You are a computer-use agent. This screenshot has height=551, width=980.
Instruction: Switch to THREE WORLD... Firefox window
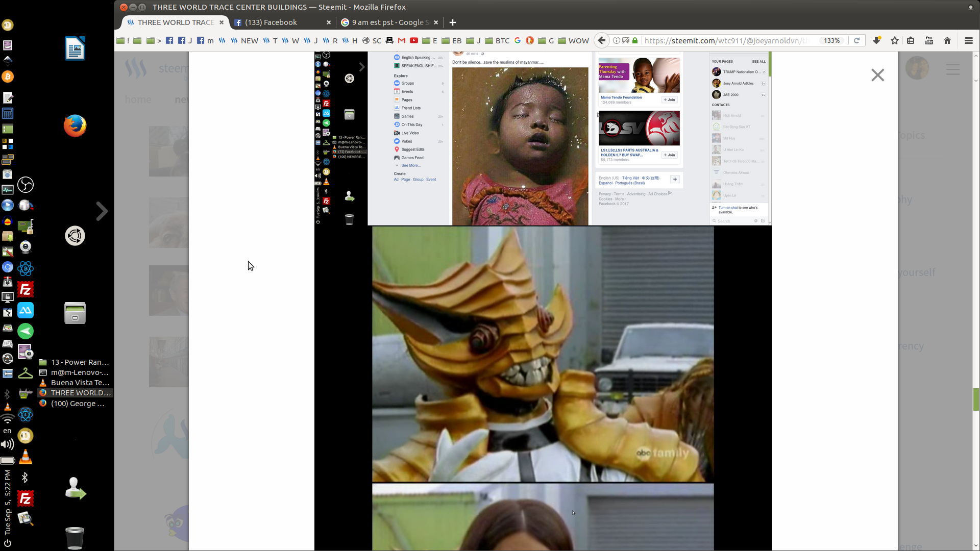75,393
